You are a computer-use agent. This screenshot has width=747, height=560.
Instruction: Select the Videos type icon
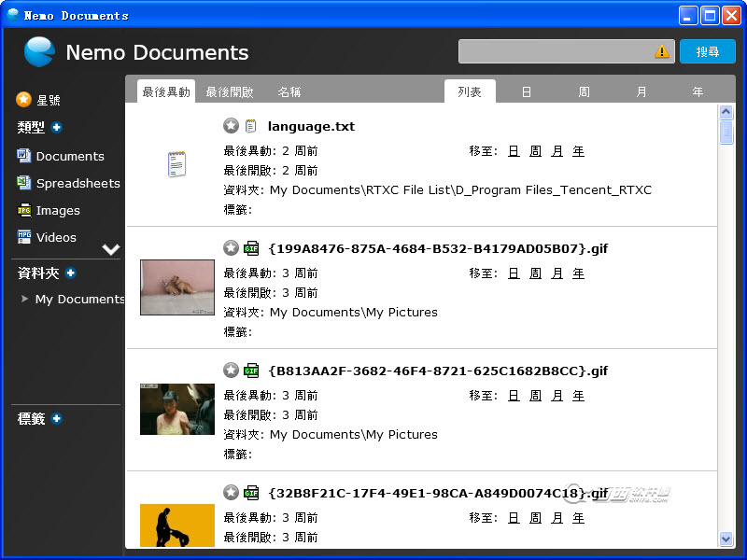(x=24, y=237)
